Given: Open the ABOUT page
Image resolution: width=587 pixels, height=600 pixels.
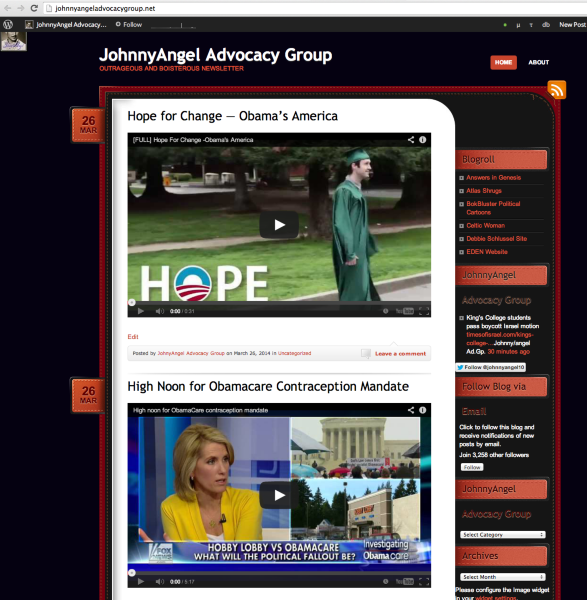Looking at the screenshot, I should tap(538, 62).
